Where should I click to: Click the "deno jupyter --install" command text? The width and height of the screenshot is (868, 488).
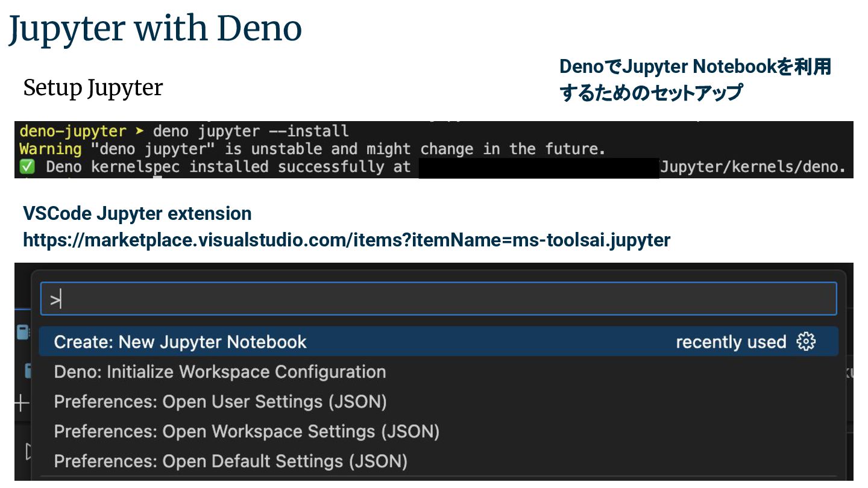click(251, 131)
